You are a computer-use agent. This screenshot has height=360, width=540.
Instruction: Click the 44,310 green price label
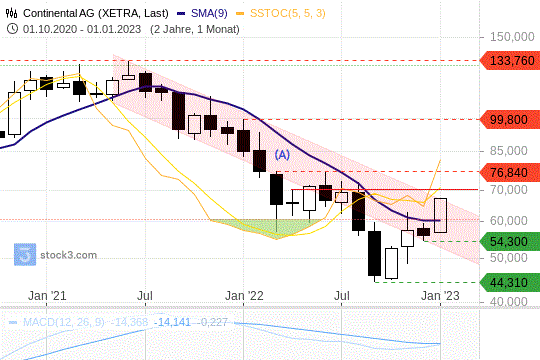point(510,282)
